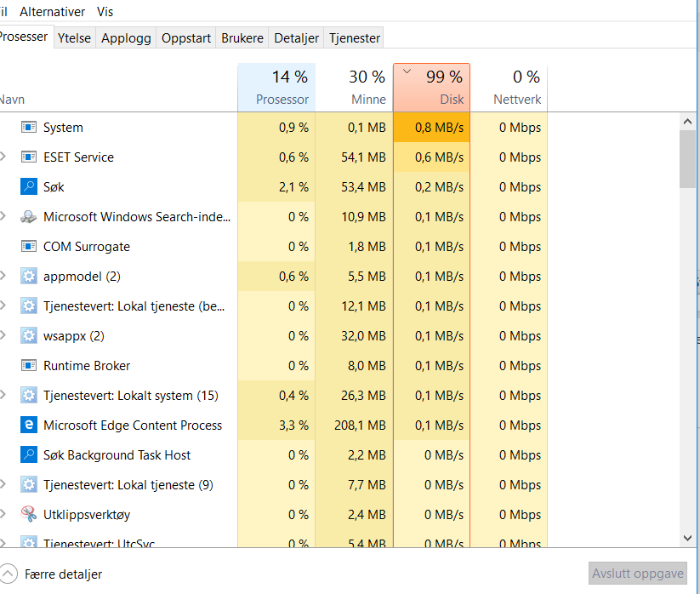This screenshot has height=594, width=700.
Task: Expand the Microsoft Windows Search-indexer row
Action: [3, 216]
